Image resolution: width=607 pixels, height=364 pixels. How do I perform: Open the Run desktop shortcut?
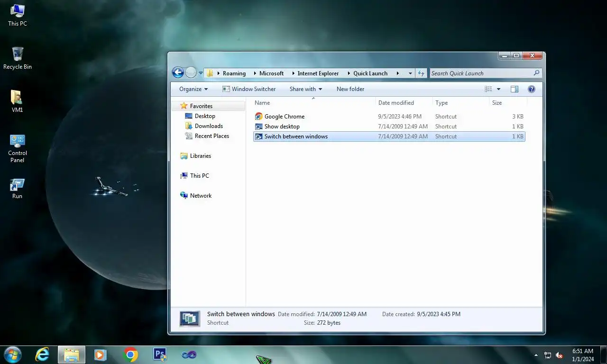click(x=18, y=189)
